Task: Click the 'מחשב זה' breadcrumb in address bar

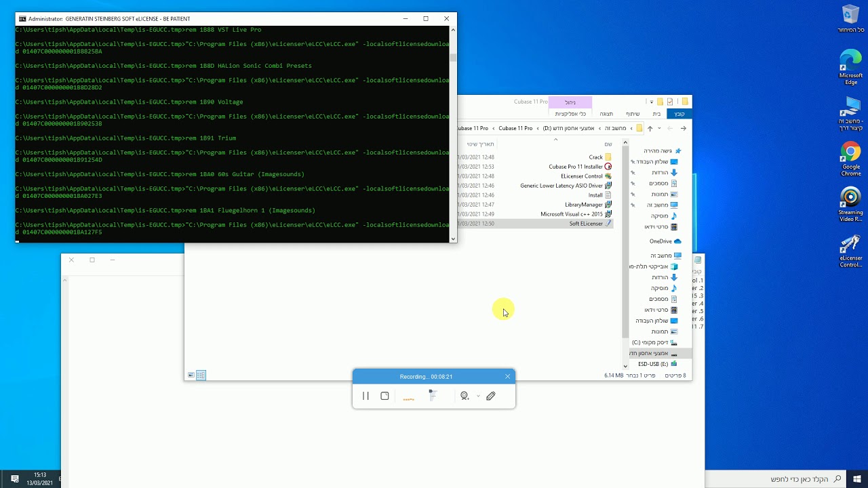Action: point(616,128)
